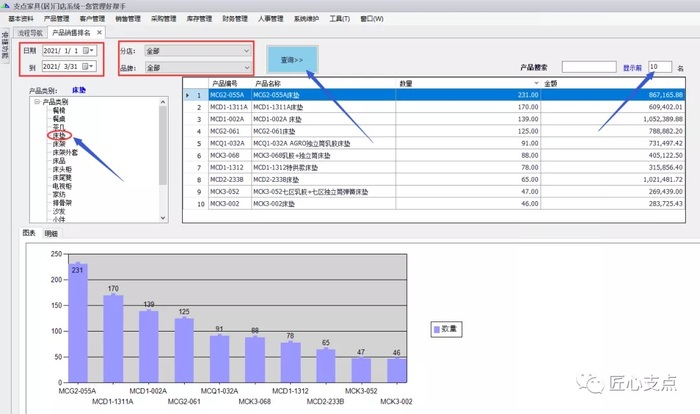Switch to the 明细 tab

[51, 233]
